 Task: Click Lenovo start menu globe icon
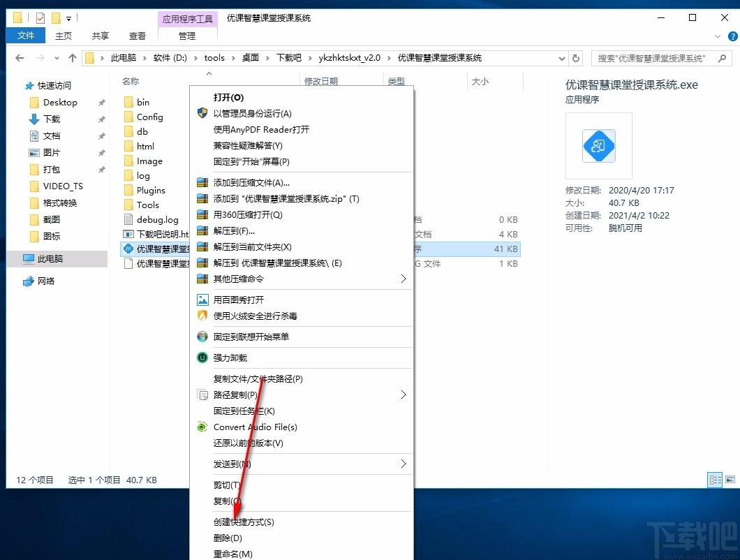(202, 337)
